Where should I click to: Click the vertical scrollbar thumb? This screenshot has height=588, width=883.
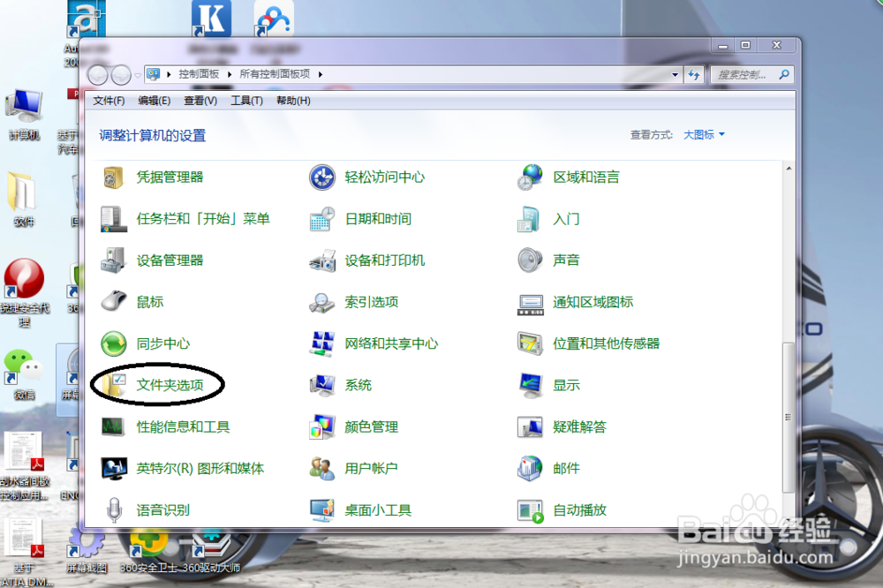[789, 418]
